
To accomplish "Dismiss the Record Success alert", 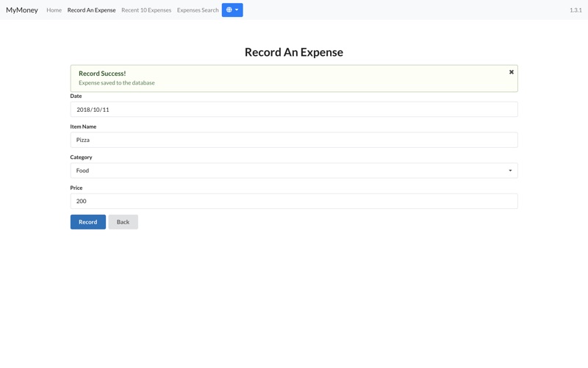I will pos(511,72).
